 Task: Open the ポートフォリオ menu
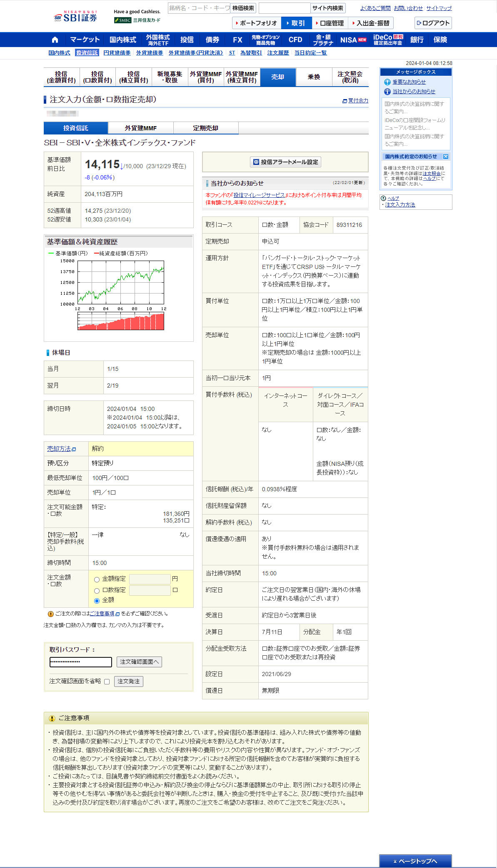(x=256, y=23)
